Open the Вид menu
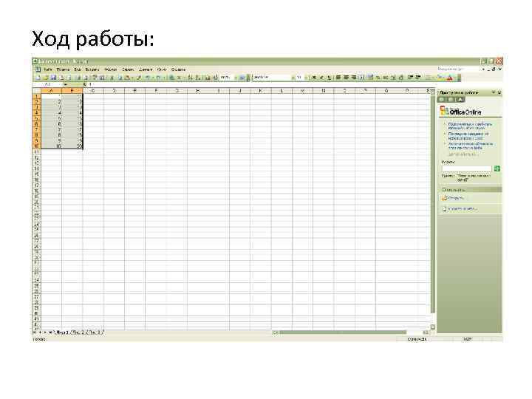The width and height of the screenshot is (532, 399). click(x=78, y=69)
